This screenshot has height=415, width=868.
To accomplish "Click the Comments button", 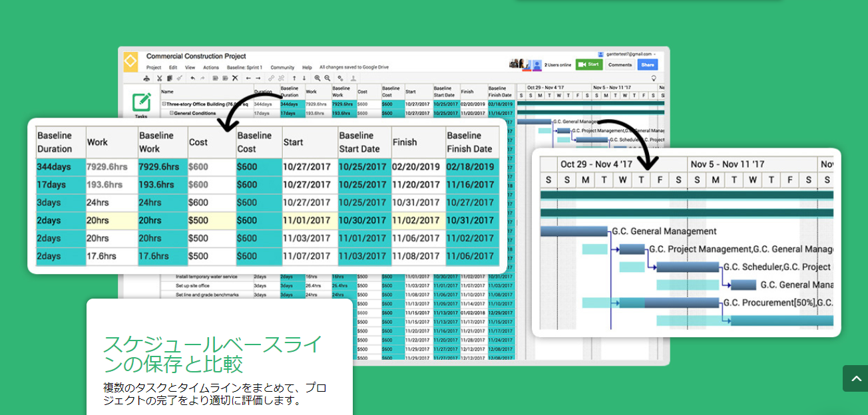I will pos(620,65).
